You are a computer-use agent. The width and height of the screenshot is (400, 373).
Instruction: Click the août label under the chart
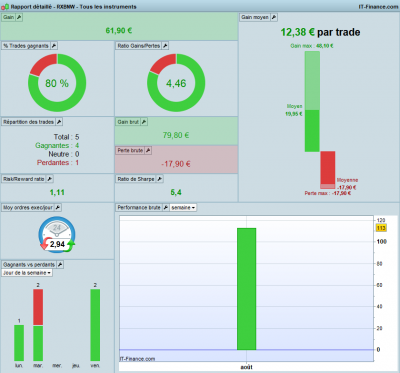coord(246,367)
